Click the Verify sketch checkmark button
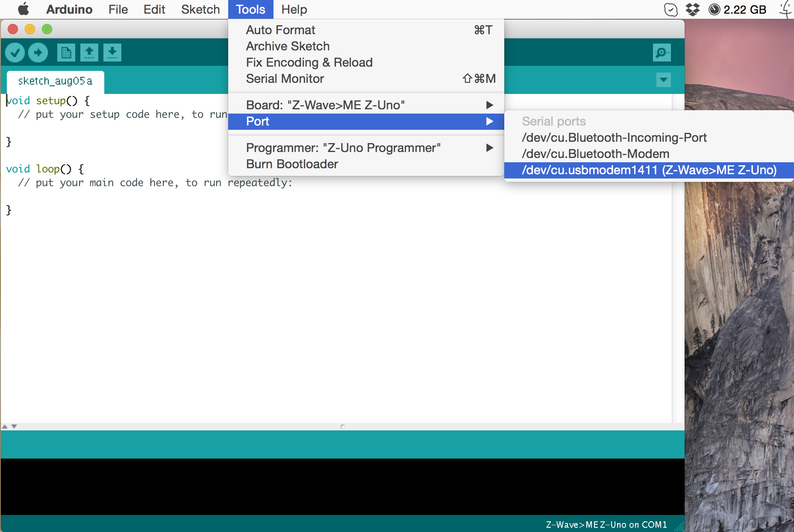794x532 pixels. [15, 53]
